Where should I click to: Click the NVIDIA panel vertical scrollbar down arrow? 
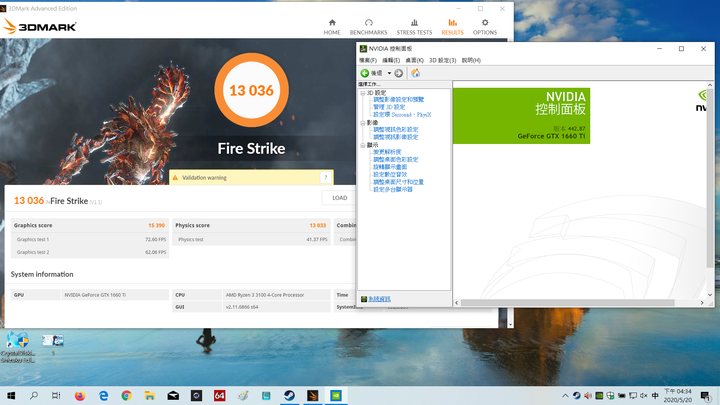pos(710,295)
